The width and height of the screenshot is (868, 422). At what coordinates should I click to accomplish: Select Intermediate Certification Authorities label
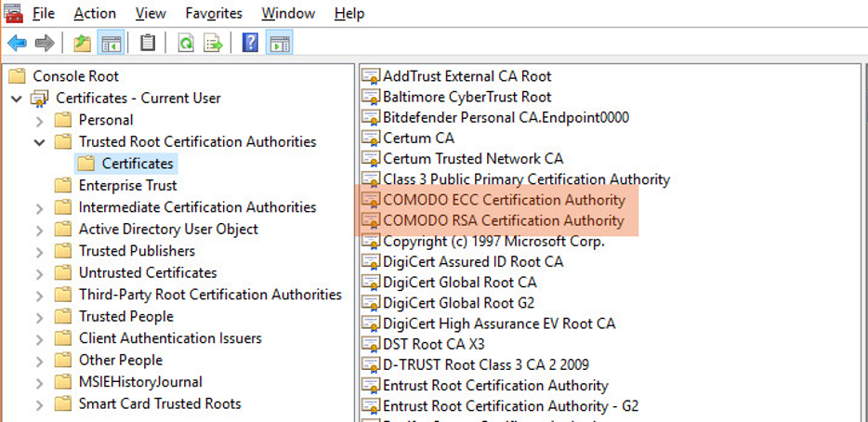click(x=198, y=207)
